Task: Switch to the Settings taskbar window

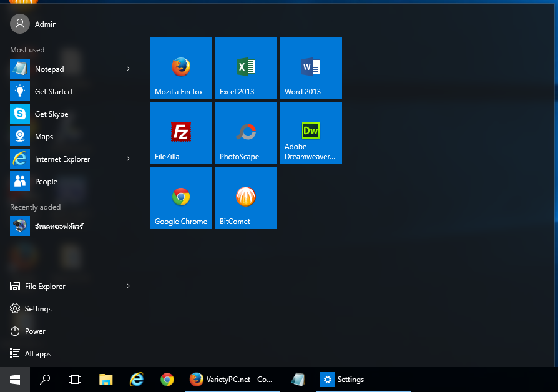Action: [x=364, y=380]
